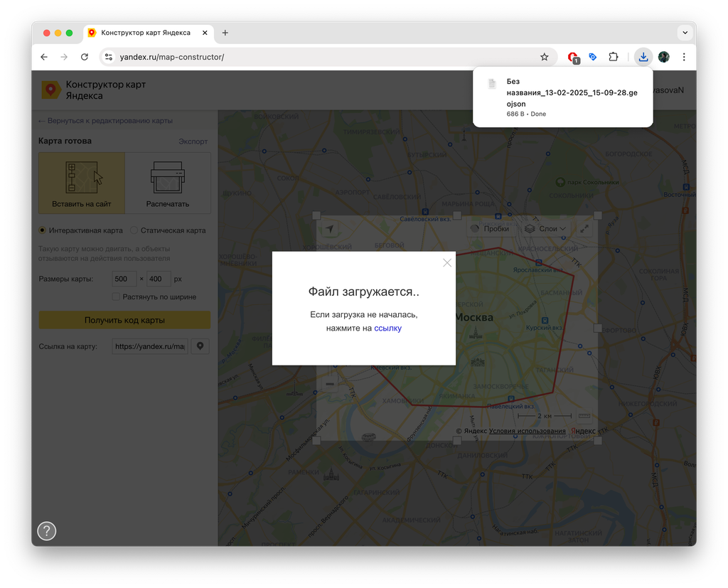Click Москва label on the map
This screenshot has width=728, height=588.
tap(474, 317)
